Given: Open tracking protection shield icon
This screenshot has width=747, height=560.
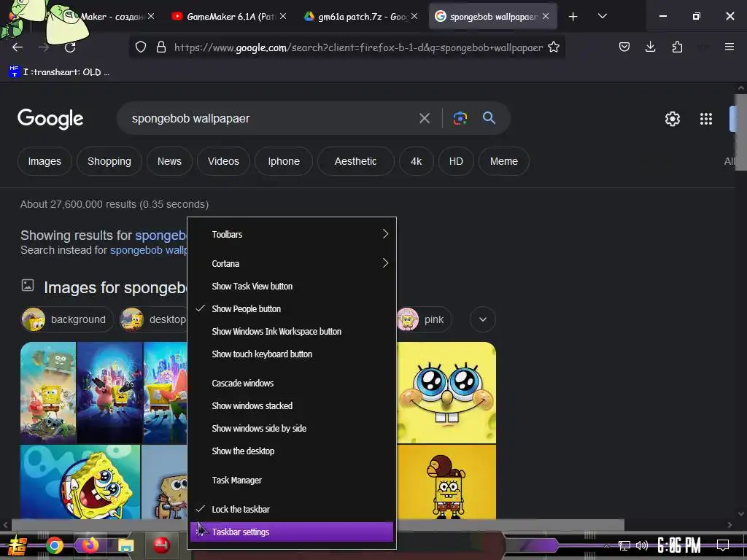Looking at the screenshot, I should (141, 47).
